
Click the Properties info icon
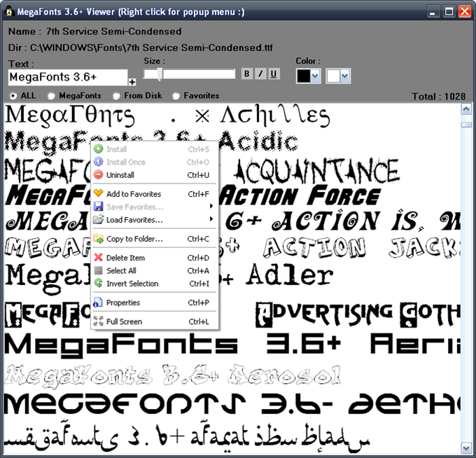click(97, 303)
